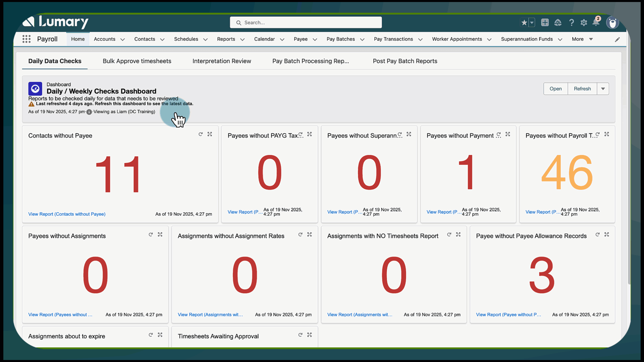This screenshot has height=362, width=644.
Task: Click the notifications bell icon
Action: tap(596, 22)
